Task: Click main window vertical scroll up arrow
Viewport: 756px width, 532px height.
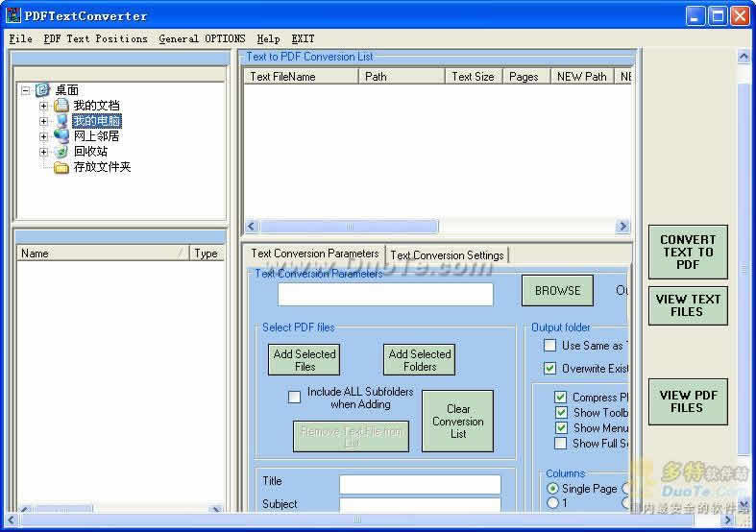Action: (x=744, y=57)
